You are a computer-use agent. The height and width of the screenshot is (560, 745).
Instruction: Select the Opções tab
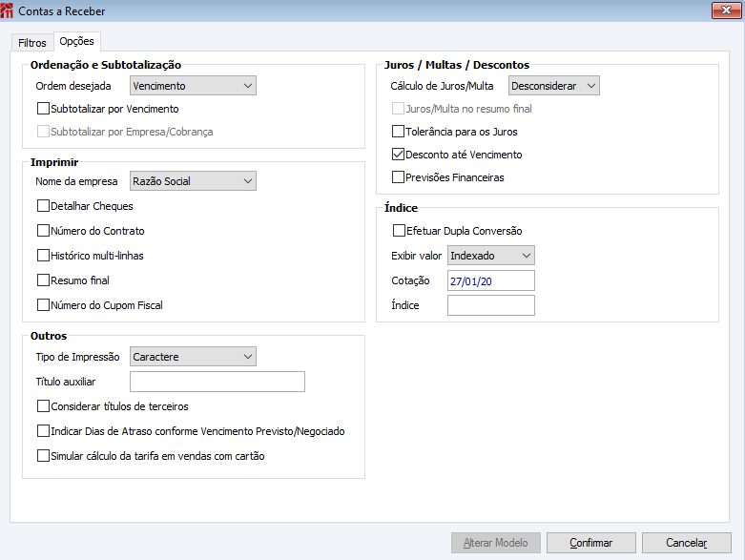(76, 42)
